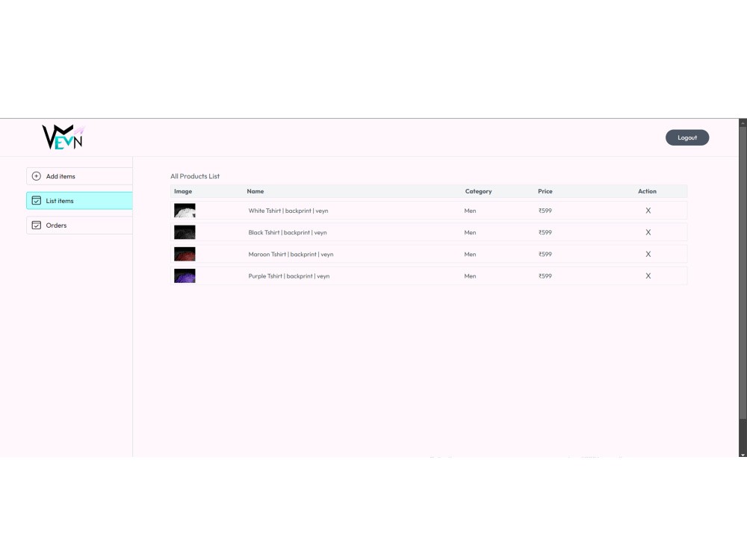Select the List items sidebar entry
Viewport: 747px width, 560px height.
80,201
